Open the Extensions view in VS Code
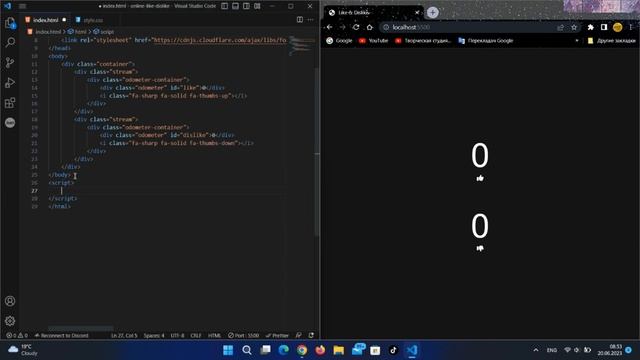 (10, 102)
